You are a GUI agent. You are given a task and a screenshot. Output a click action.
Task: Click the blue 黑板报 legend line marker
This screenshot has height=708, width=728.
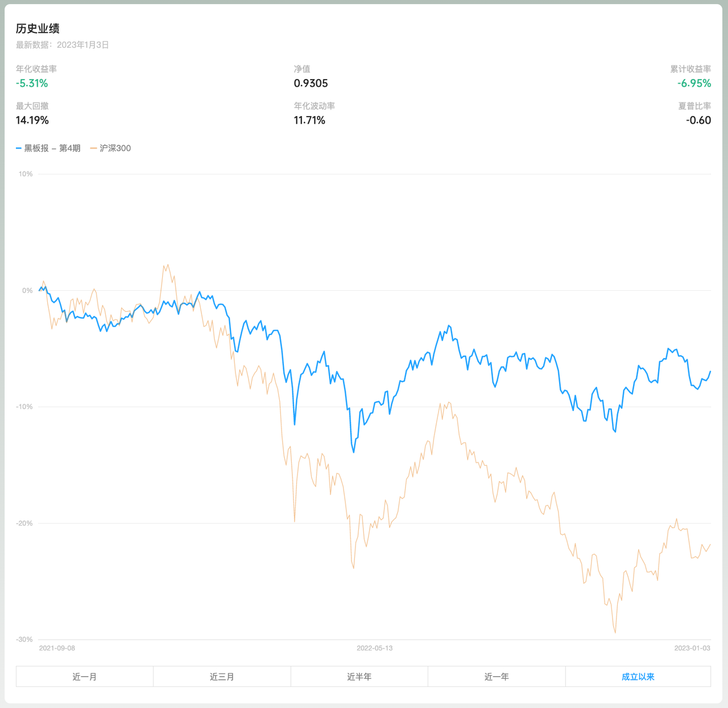click(19, 148)
